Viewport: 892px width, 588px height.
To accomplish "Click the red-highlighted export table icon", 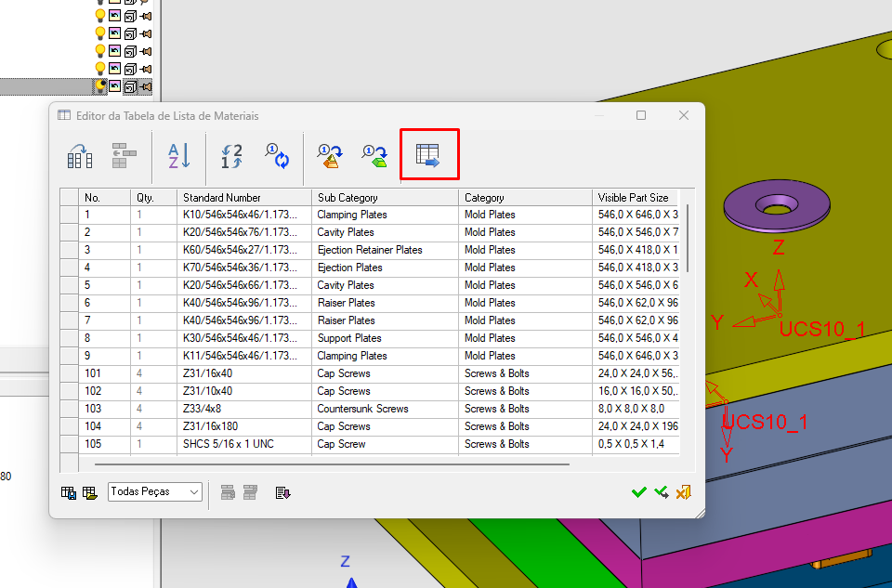I will tap(427, 156).
